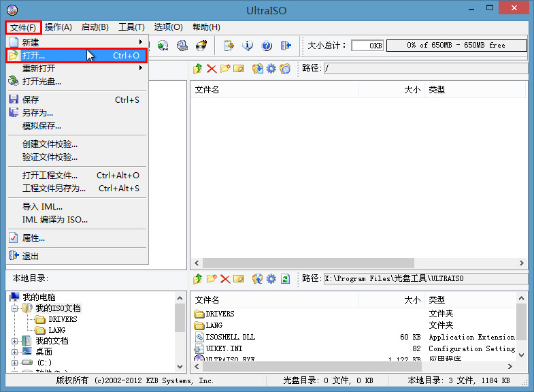Click the blue info bubble icon
Screen dimensions: 534x392
pyautogui.click(x=248, y=46)
